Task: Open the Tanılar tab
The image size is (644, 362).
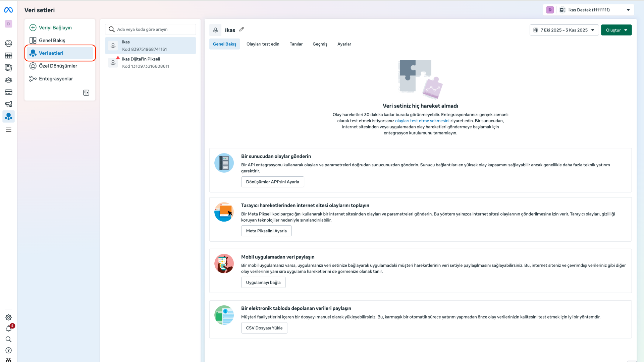Action: (x=296, y=44)
